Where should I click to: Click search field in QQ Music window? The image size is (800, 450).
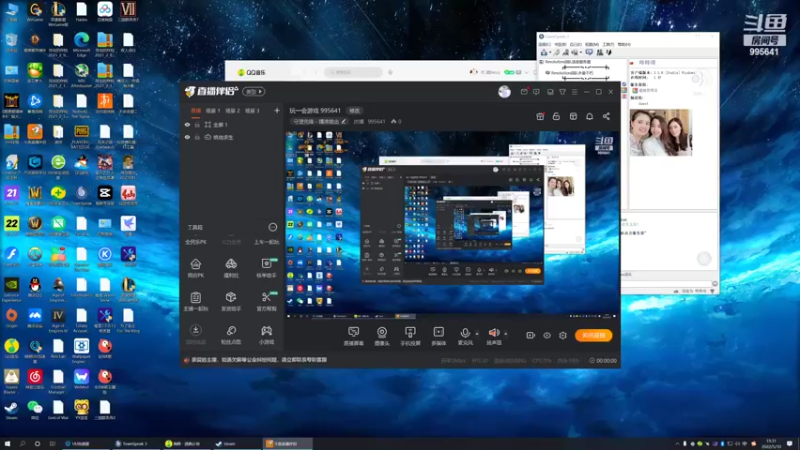pos(353,72)
